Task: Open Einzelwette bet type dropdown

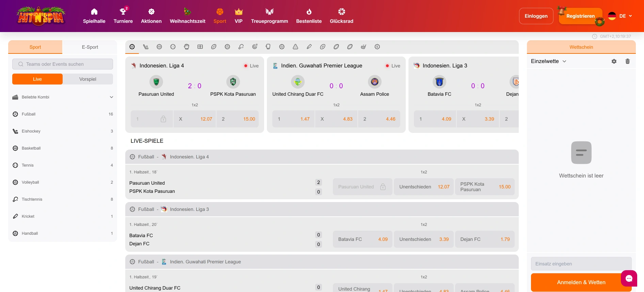Action: click(x=548, y=61)
